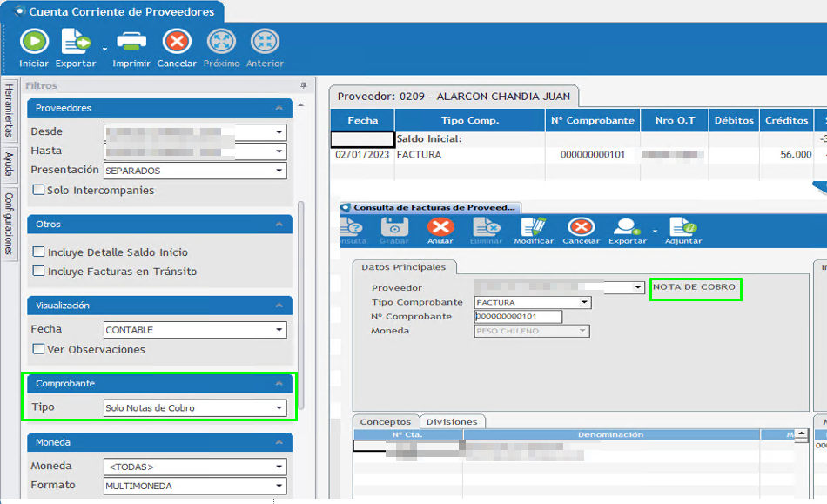Click Cancelar icon in invoice window
This screenshot has width=827, height=504.
click(582, 227)
